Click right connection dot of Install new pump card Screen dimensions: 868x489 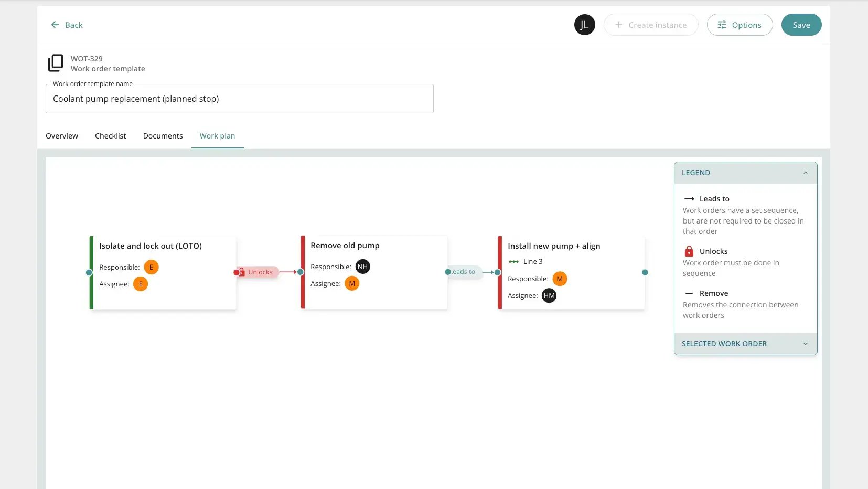(x=645, y=272)
